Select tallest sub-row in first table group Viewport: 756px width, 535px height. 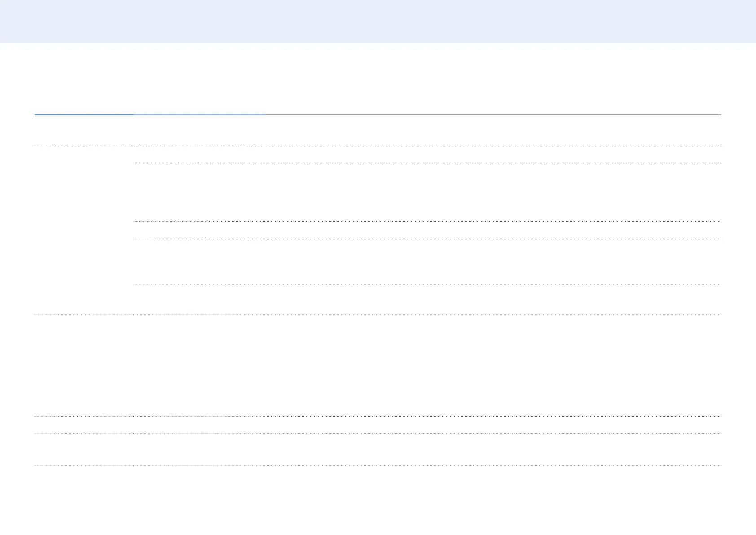[x=427, y=192]
